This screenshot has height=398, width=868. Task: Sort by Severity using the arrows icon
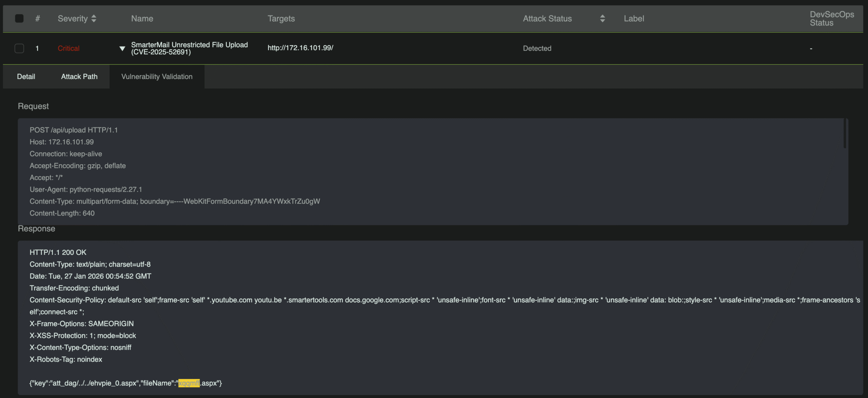[94, 19]
